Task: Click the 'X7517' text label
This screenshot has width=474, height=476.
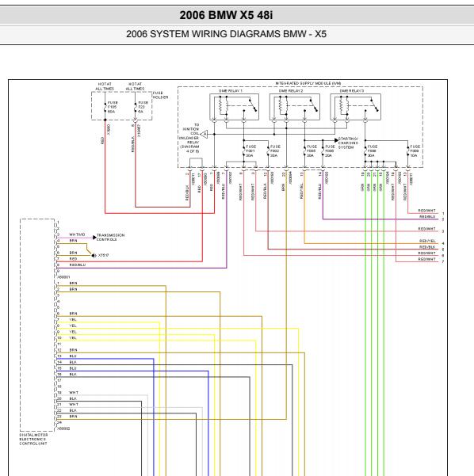Action: coord(104,255)
